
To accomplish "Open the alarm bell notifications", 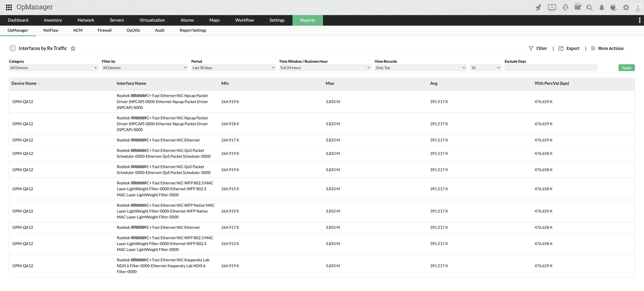I will pyautogui.click(x=602, y=8).
